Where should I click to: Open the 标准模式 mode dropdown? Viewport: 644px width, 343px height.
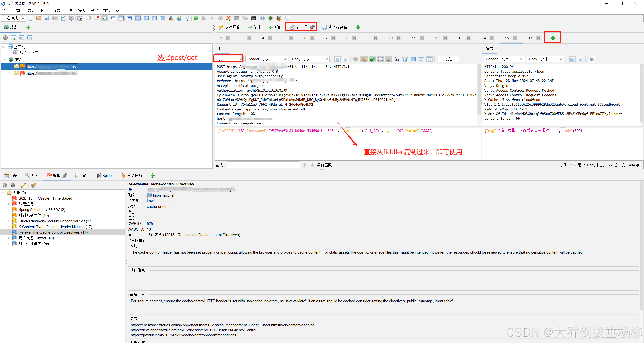(x=14, y=18)
